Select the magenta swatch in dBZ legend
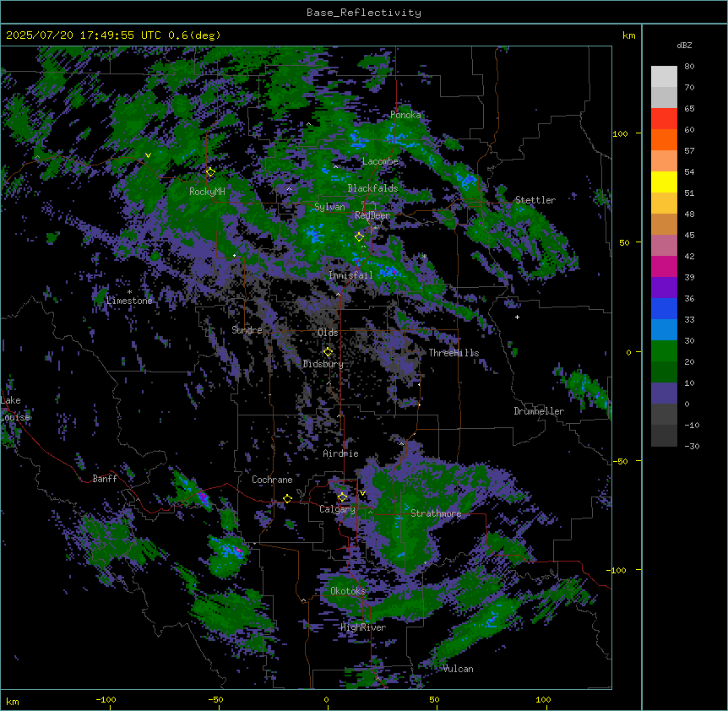Image resolution: width=728 pixels, height=711 pixels. pos(664,266)
